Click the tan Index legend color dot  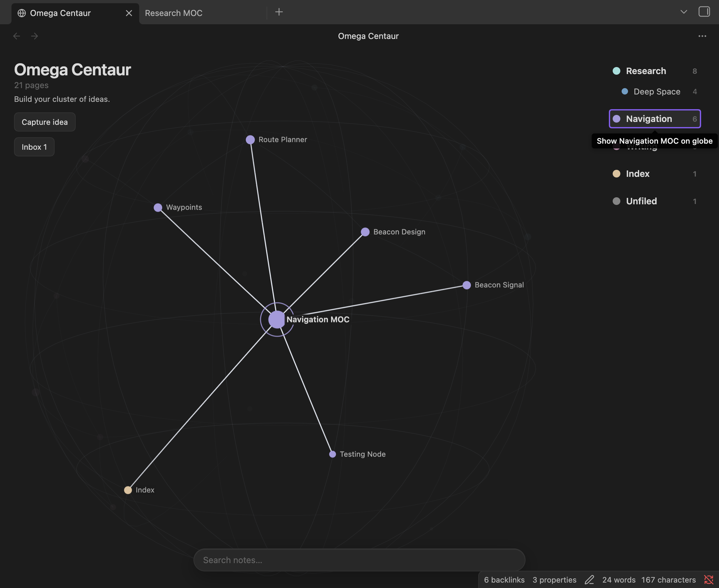pyautogui.click(x=617, y=174)
